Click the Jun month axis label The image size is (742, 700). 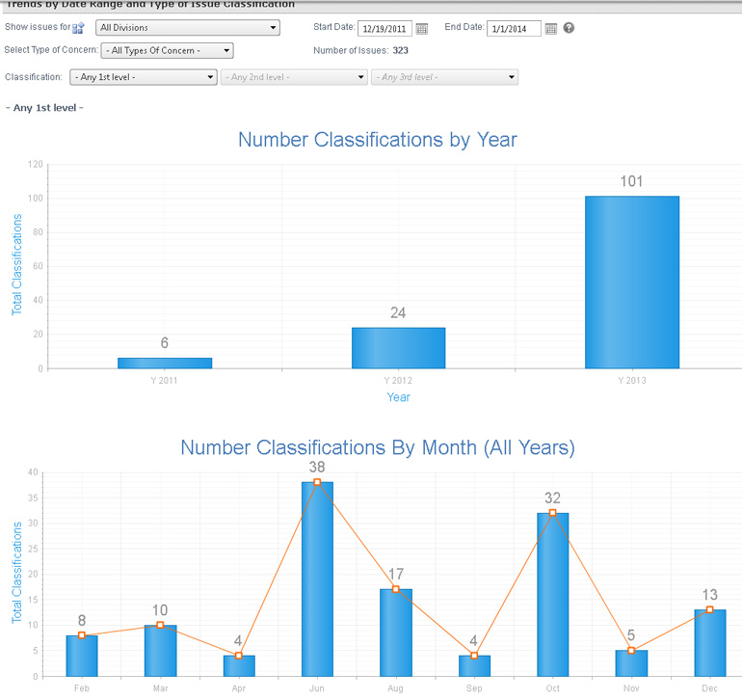317,688
